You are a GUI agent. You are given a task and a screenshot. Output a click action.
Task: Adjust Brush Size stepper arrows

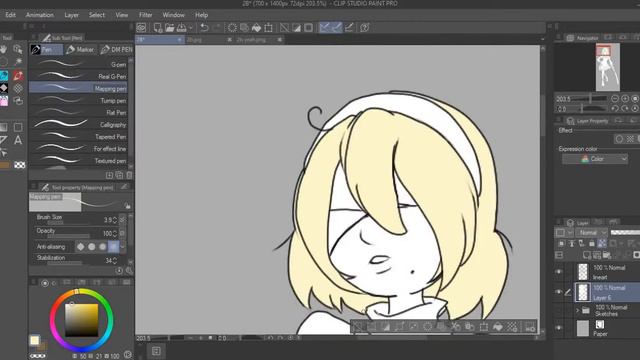[x=115, y=220]
